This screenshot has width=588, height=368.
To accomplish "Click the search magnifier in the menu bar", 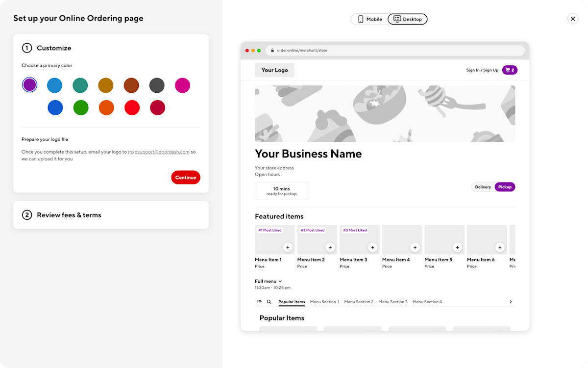I will pos(269,301).
